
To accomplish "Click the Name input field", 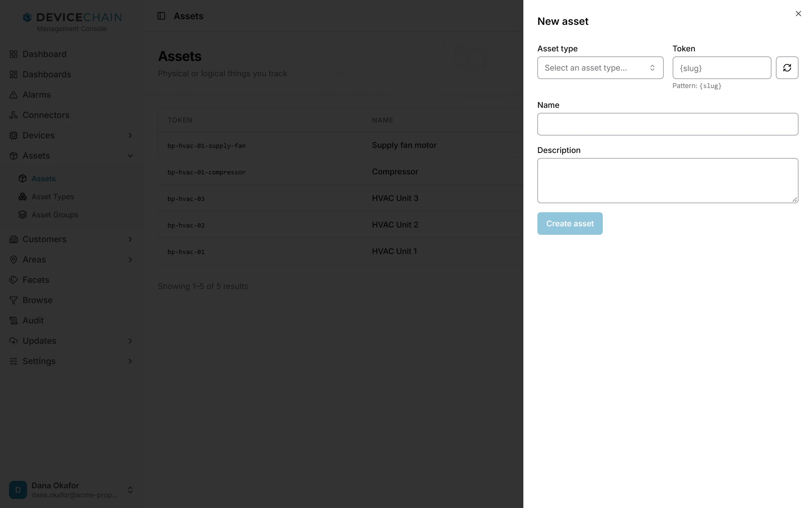I will pyautogui.click(x=667, y=124).
